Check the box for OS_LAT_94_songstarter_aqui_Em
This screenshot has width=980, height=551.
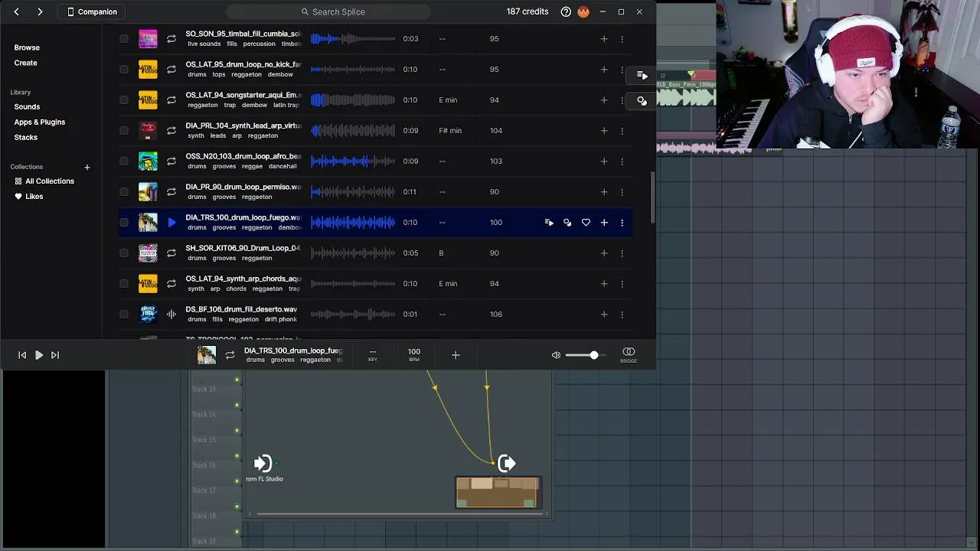124,100
